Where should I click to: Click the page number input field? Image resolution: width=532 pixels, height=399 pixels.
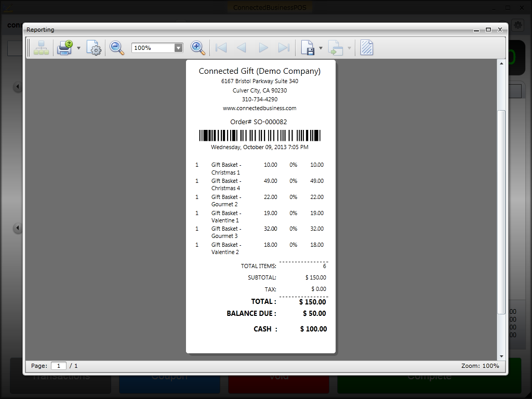[58, 366]
